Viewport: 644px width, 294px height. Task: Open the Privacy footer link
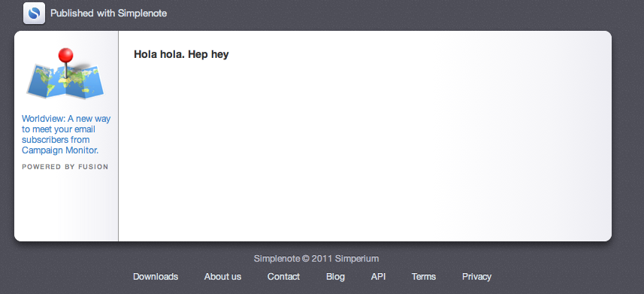pyautogui.click(x=476, y=277)
